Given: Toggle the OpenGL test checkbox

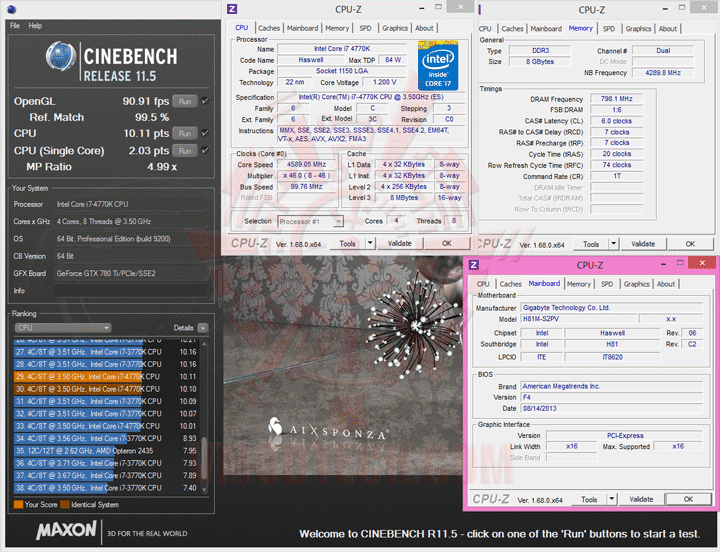Looking at the screenshot, I should tap(205, 101).
